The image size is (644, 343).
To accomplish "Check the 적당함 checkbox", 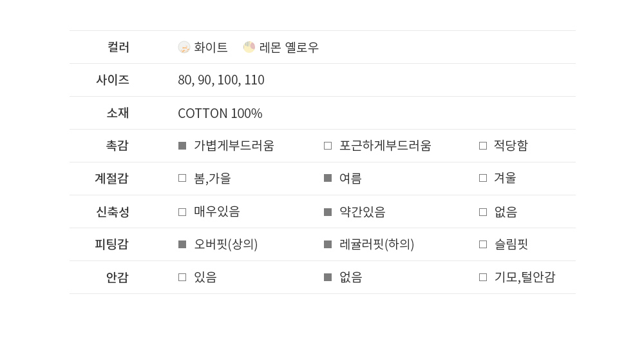I will tap(483, 146).
